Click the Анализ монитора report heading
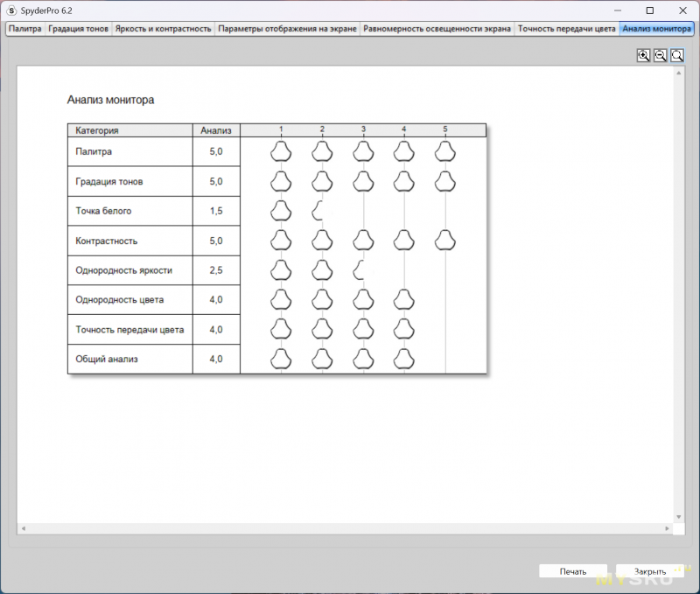Viewport: 700px width, 594px height. coord(111,100)
